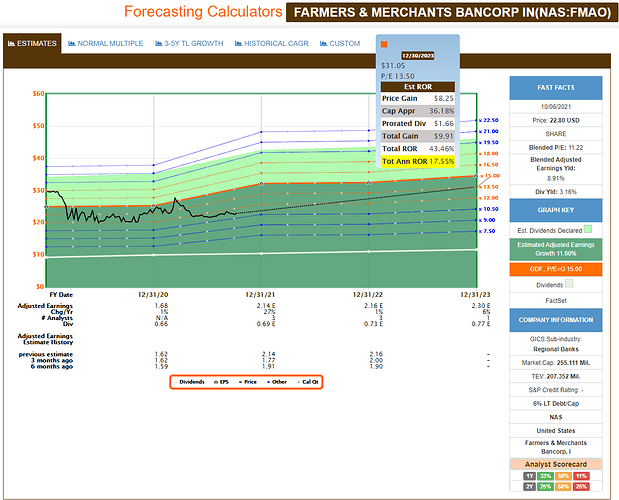
Task: Click the 1Y red 11% badge
Action: pos(581,476)
